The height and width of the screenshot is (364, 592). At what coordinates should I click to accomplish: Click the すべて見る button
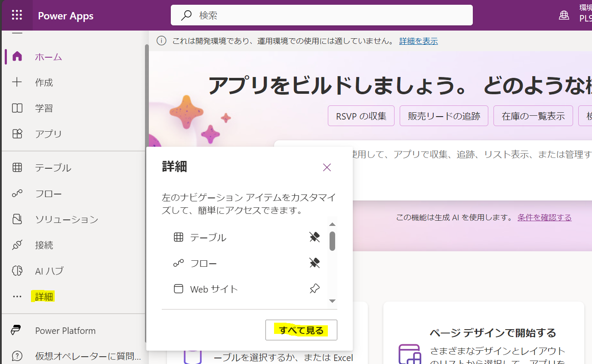[x=301, y=330]
